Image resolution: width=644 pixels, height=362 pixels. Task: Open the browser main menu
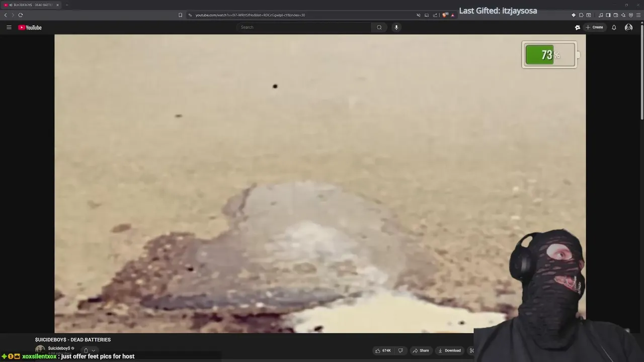638,15
